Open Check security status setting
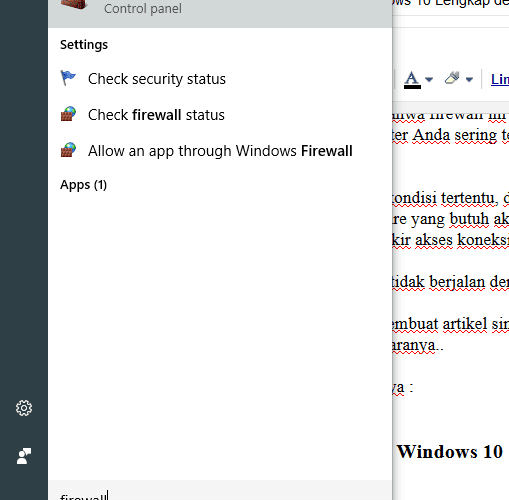The width and height of the screenshot is (509, 500). [157, 79]
